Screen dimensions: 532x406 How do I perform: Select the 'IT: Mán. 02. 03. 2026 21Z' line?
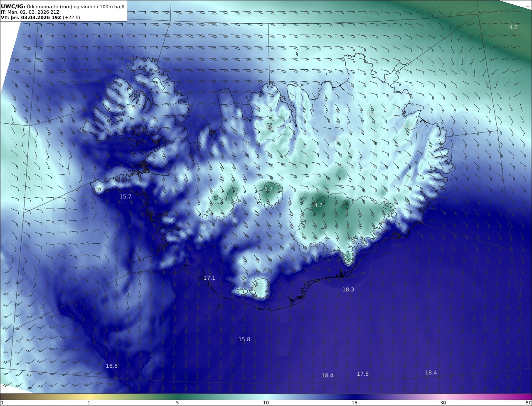click(30, 12)
